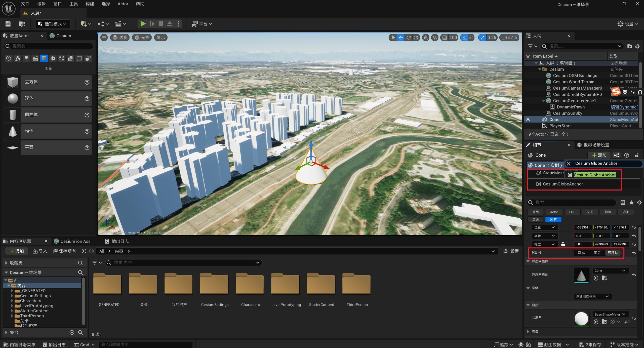Set mobility to 静态

[x=581, y=253]
